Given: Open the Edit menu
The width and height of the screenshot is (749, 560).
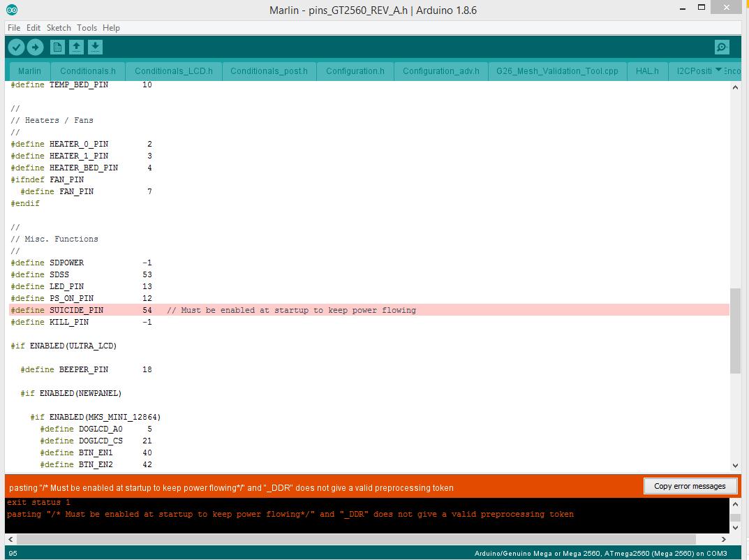Looking at the screenshot, I should (x=34, y=28).
